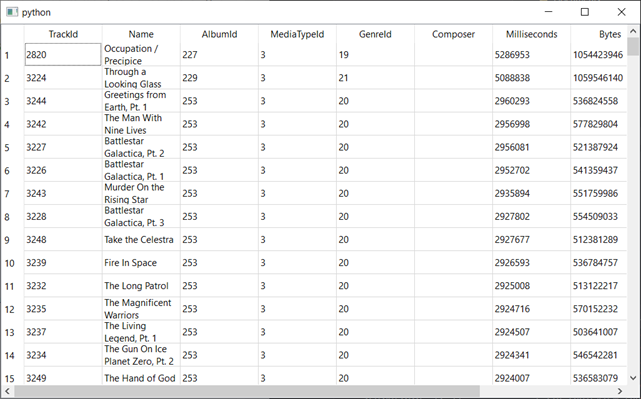Click the GenreId column header
The height and width of the screenshot is (399, 641).
point(376,34)
